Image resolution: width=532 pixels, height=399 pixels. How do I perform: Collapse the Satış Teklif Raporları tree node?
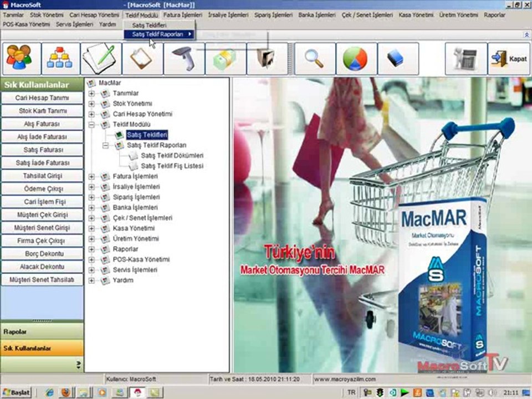click(x=105, y=145)
